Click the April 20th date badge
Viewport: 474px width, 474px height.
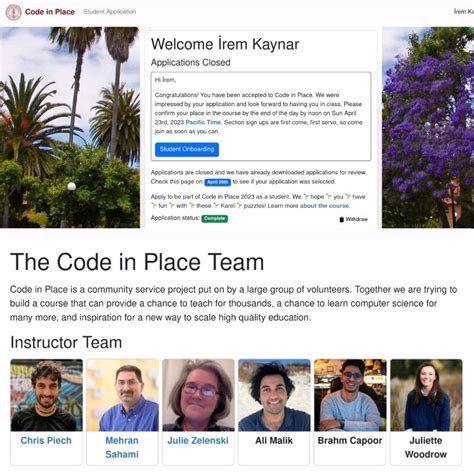[217, 182]
